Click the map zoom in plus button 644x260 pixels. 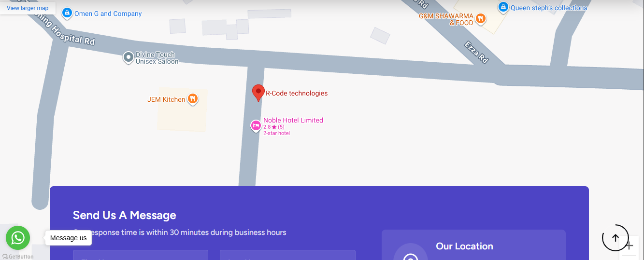coord(629,246)
